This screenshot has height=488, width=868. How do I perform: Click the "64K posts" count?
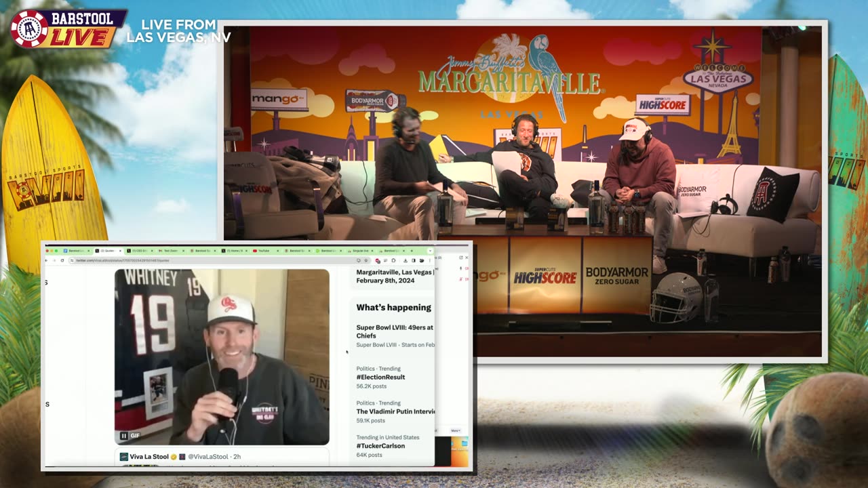coord(370,455)
